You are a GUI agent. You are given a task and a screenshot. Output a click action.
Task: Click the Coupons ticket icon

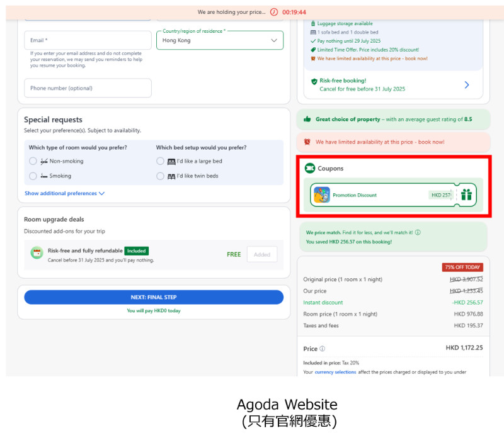[310, 168]
